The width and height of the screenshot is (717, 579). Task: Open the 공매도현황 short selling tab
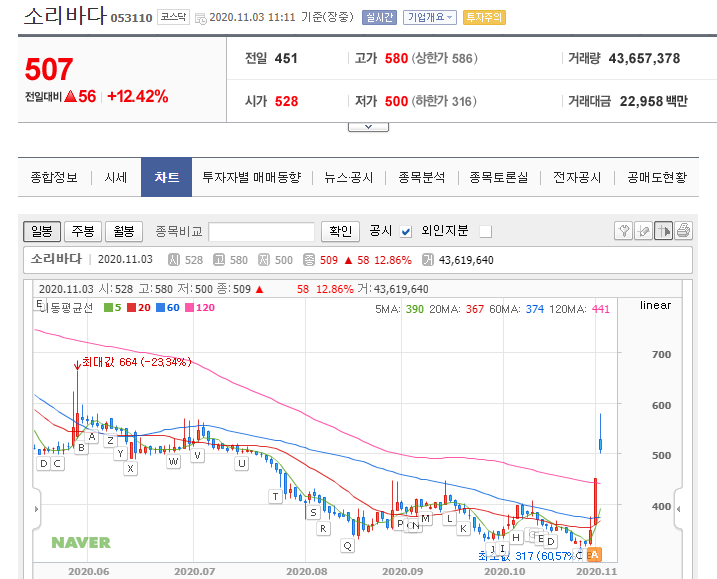tap(657, 177)
